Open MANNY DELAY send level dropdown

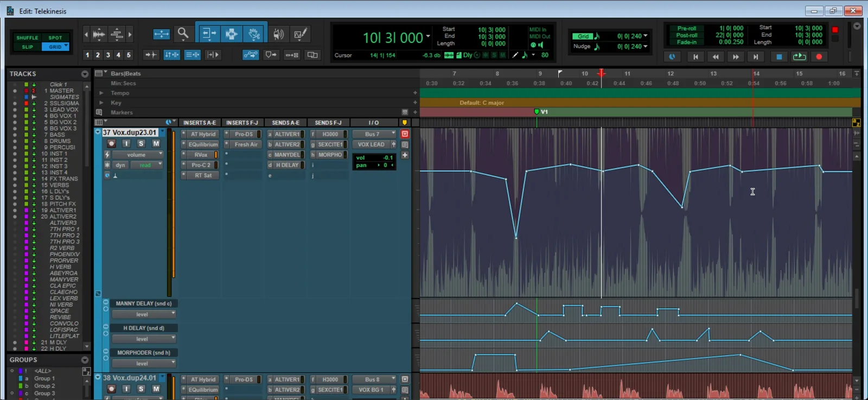click(144, 314)
